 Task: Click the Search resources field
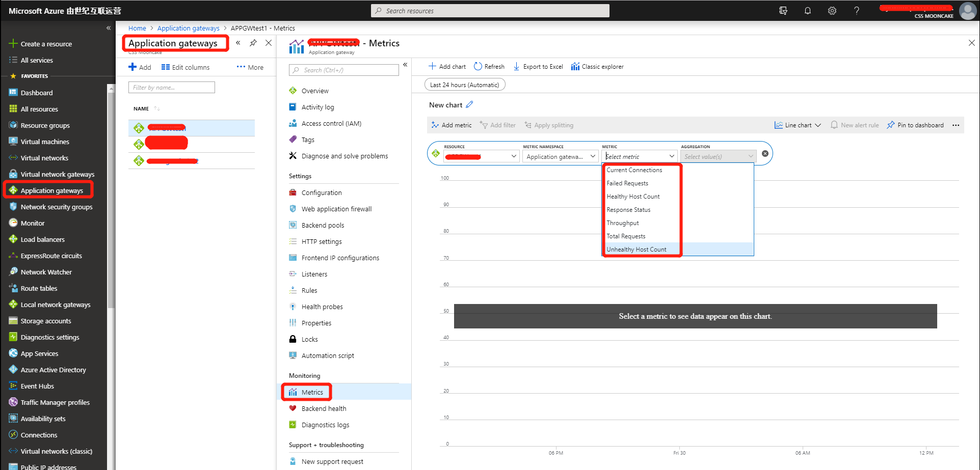pyautogui.click(x=490, y=11)
